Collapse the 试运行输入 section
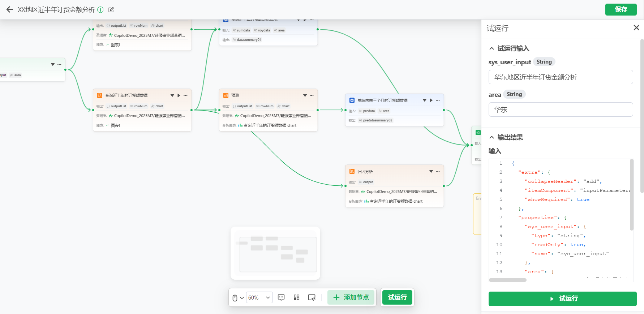Screen dimensions: 644x314 tap(491, 48)
